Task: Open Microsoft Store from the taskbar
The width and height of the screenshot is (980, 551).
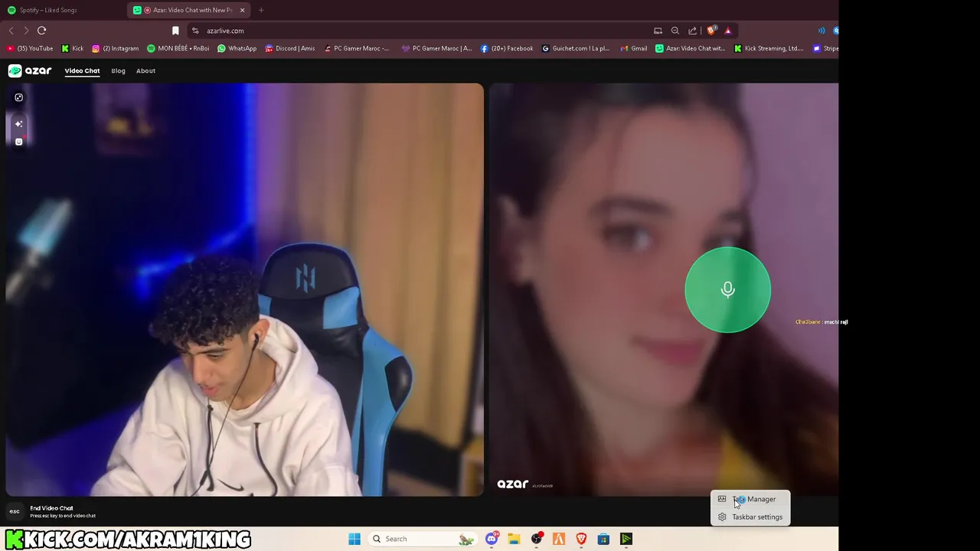Action: tap(603, 539)
